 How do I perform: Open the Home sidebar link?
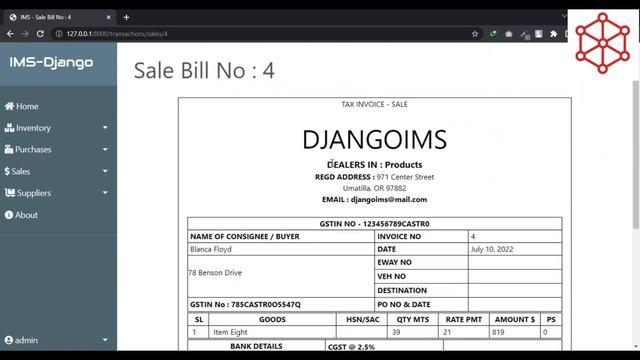pos(22,107)
